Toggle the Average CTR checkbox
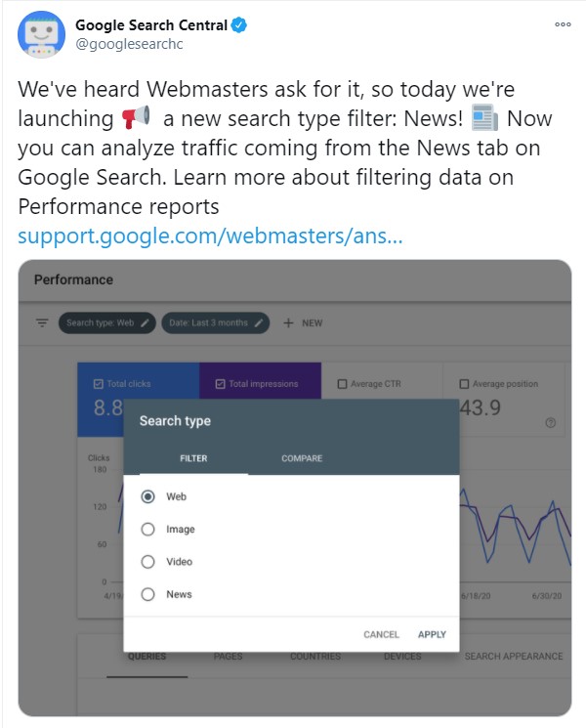The width and height of the screenshot is (586, 728). (x=342, y=384)
